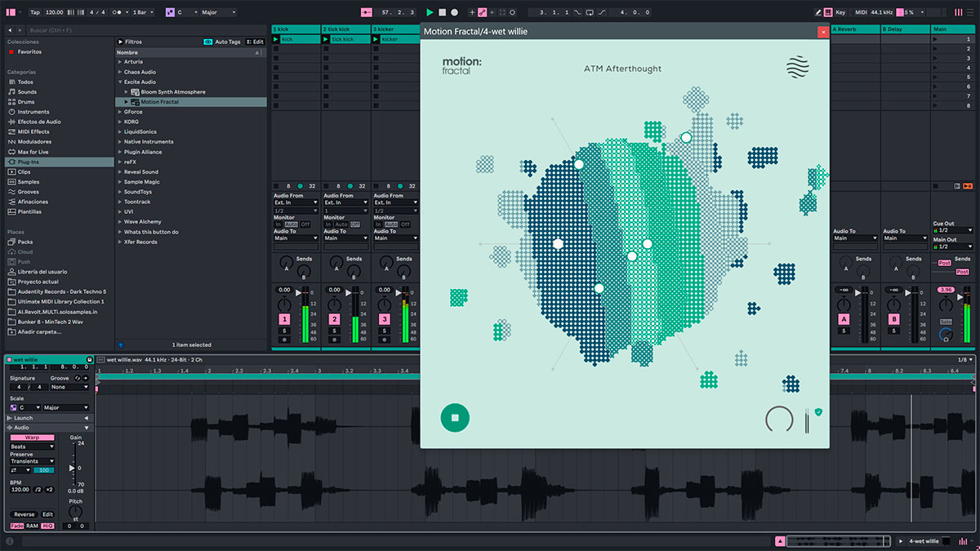Stop Motion Fractal with round stop button
This screenshot has height=551, width=980.
tap(455, 417)
